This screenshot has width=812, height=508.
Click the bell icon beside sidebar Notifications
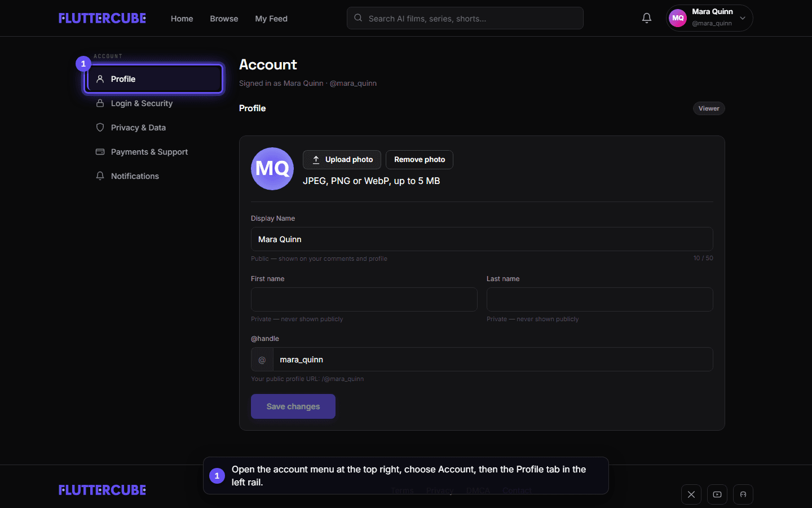pos(100,176)
